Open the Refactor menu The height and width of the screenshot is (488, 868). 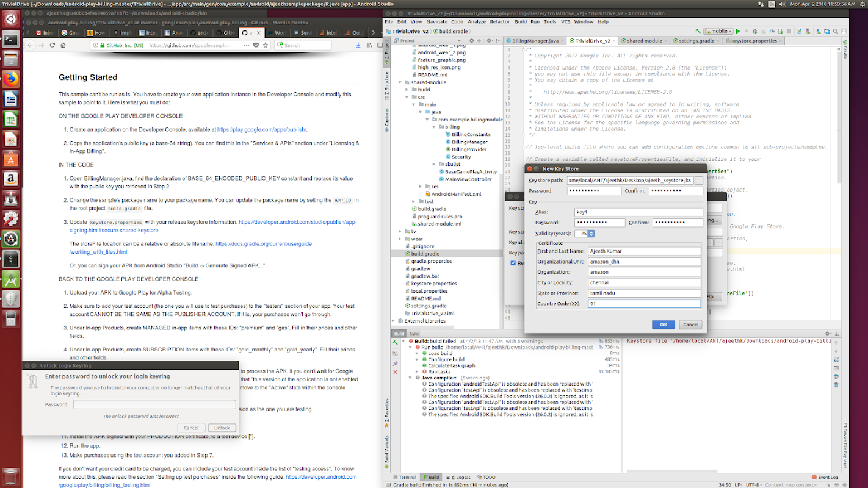[499, 21]
